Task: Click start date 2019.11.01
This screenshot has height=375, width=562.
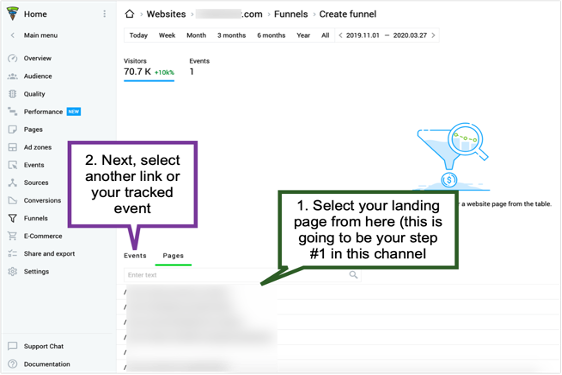Action: pos(363,35)
